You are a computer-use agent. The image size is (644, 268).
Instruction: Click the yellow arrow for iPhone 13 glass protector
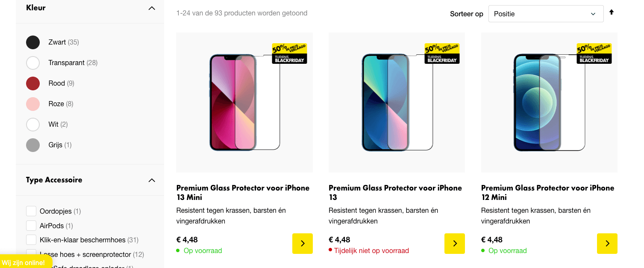coord(454,244)
